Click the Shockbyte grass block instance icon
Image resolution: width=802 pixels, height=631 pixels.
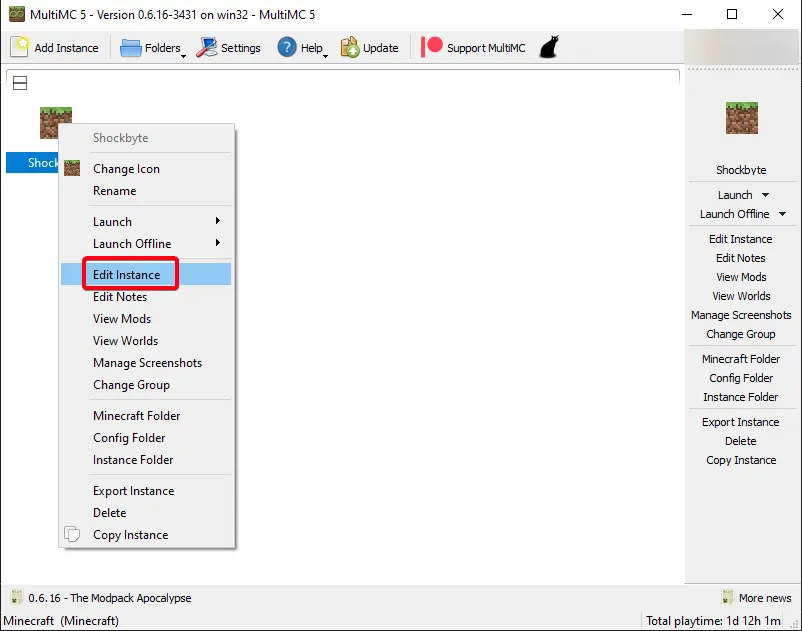56,121
